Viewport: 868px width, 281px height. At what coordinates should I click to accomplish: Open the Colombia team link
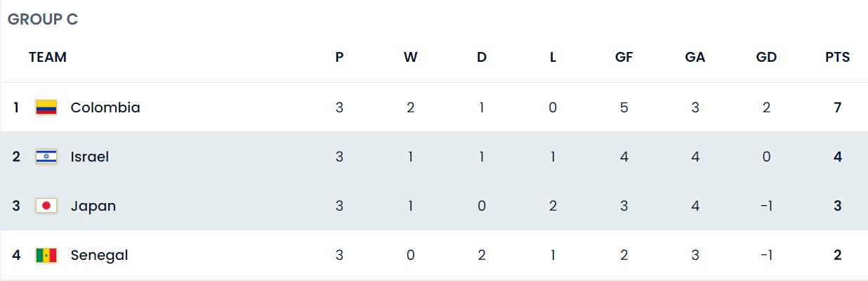[x=105, y=107]
